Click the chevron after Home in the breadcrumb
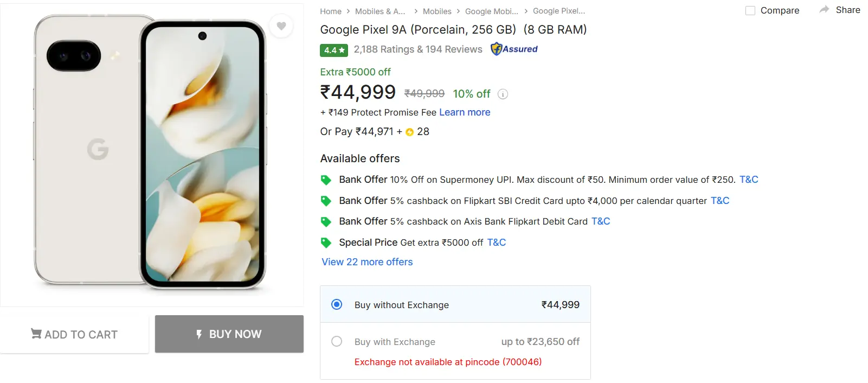Viewport: 868px width, 383px height. [x=348, y=11]
